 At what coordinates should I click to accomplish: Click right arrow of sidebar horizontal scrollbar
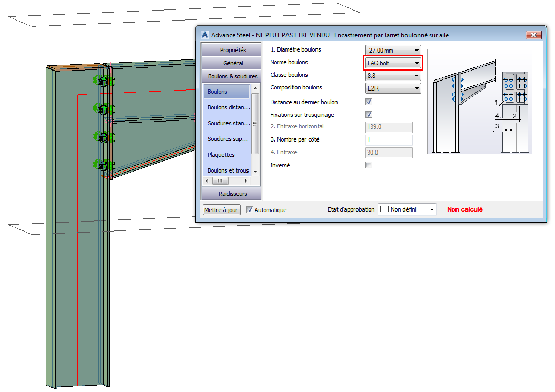coord(246,180)
